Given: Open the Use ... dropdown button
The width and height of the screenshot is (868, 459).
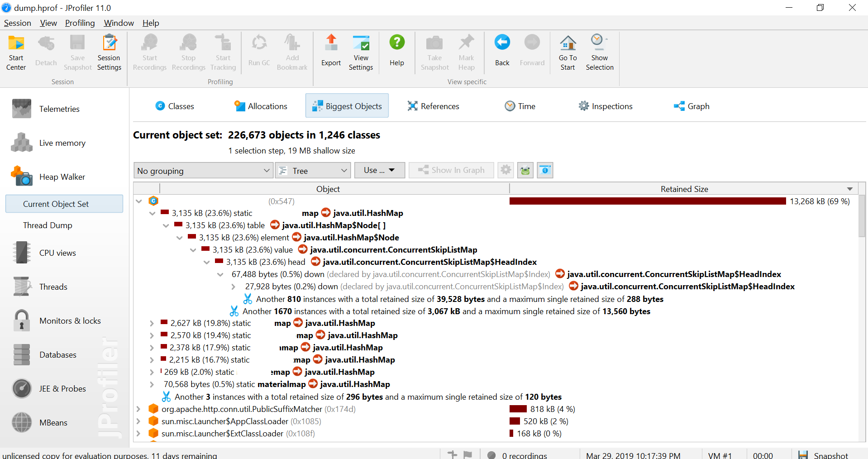Looking at the screenshot, I should pos(379,170).
